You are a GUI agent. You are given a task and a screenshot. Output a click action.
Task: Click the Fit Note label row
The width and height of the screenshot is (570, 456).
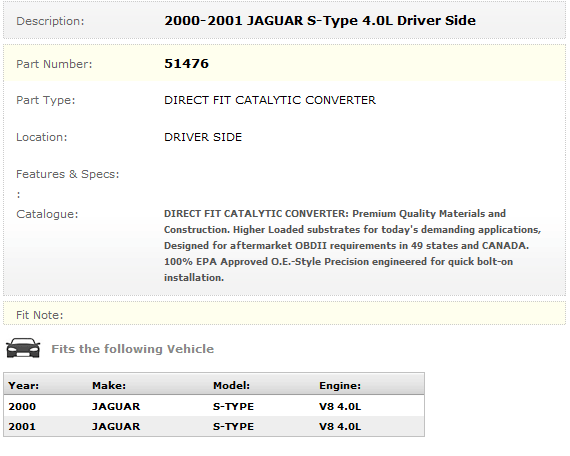(285, 314)
